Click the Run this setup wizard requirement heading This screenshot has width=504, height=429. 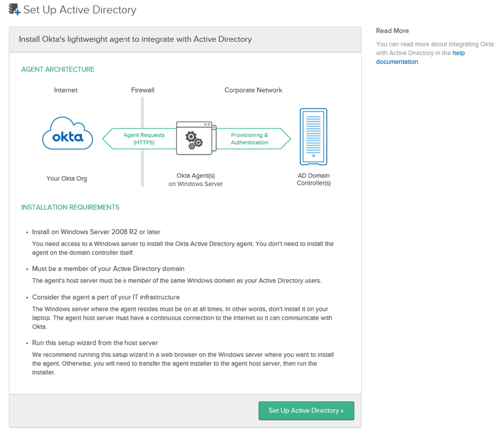click(x=95, y=343)
